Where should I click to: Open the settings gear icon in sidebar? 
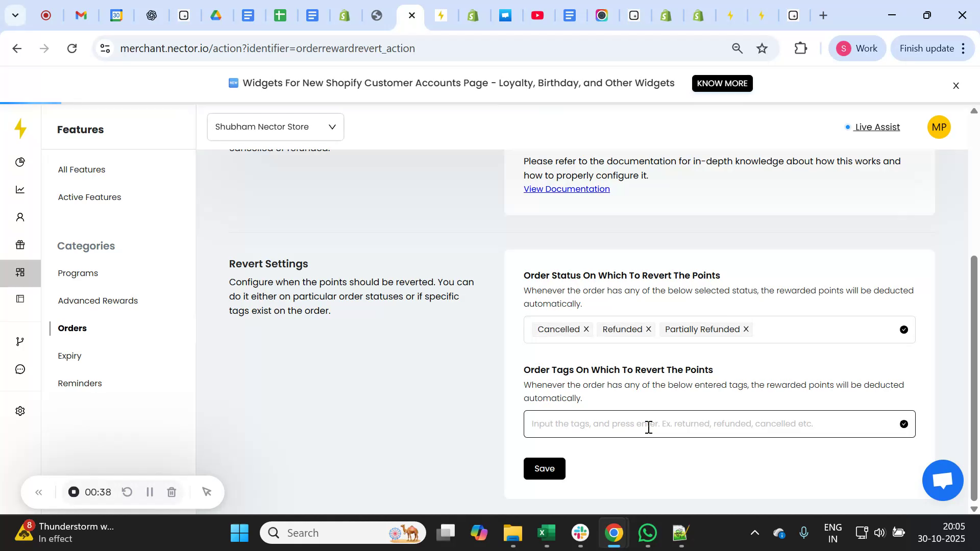(20, 411)
